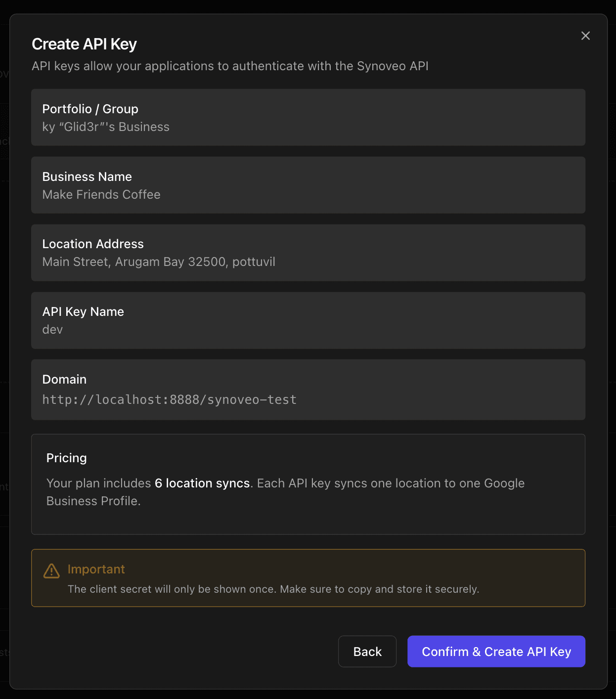The image size is (616, 699).
Task: Click the Back button
Action: (367, 652)
